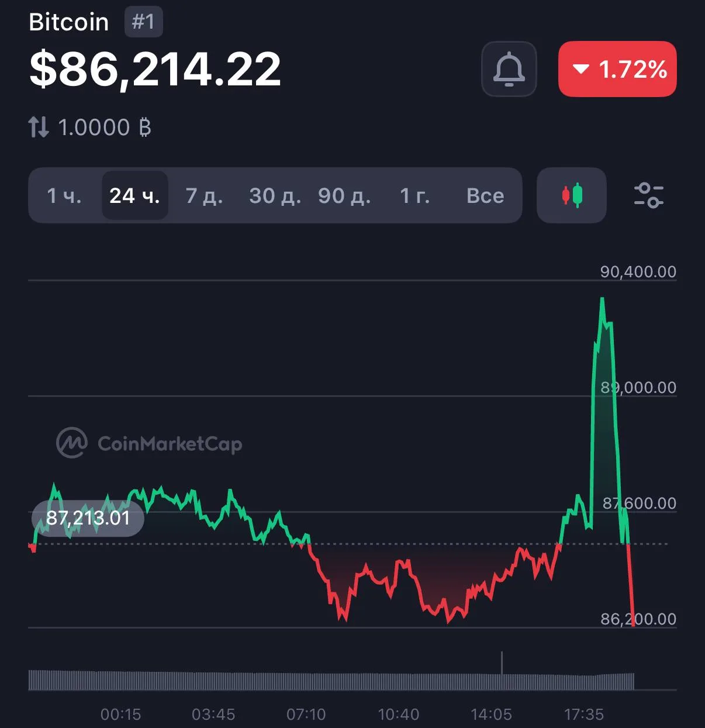
Task: Tap the red 1.72% change badge
Action: (617, 69)
